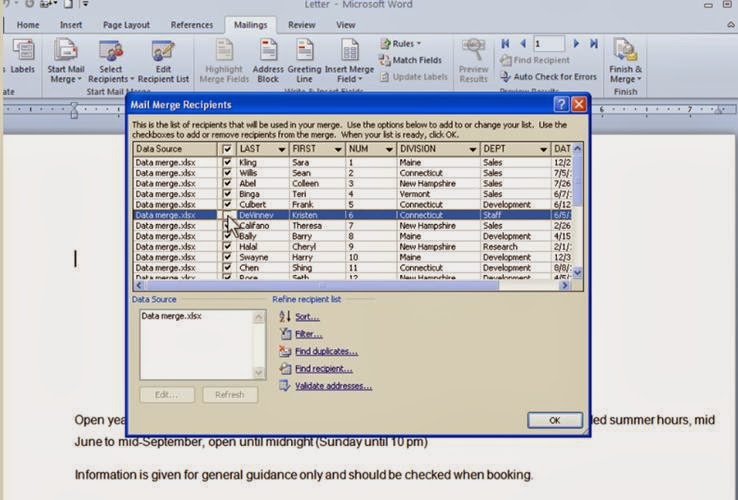Click the Find recipient icon
Screen dimensions: 738x500
point(285,369)
